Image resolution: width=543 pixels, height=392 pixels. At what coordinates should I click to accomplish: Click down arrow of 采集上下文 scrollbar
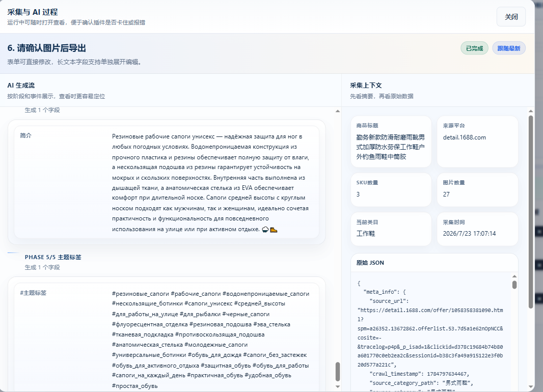coord(531,387)
